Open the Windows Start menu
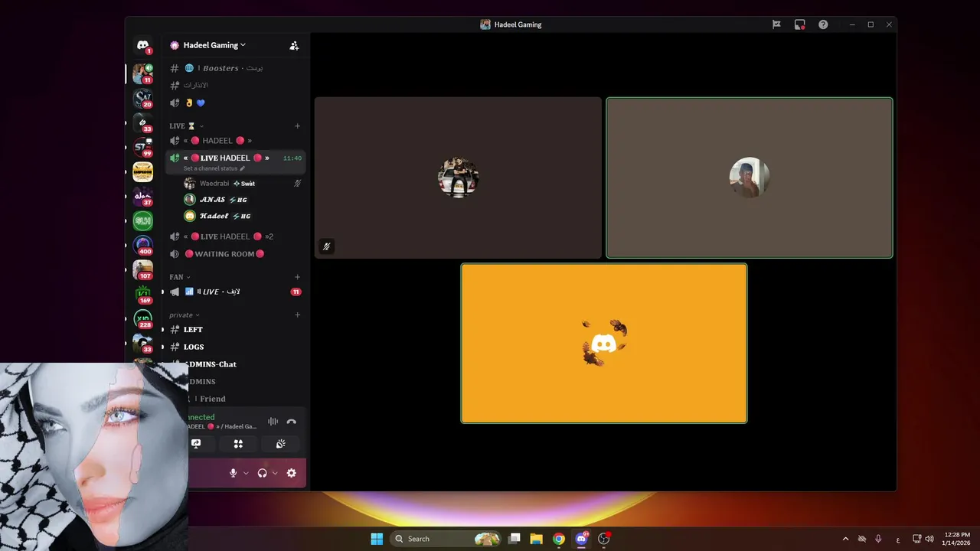Viewport: 980px width, 551px height. [377, 539]
